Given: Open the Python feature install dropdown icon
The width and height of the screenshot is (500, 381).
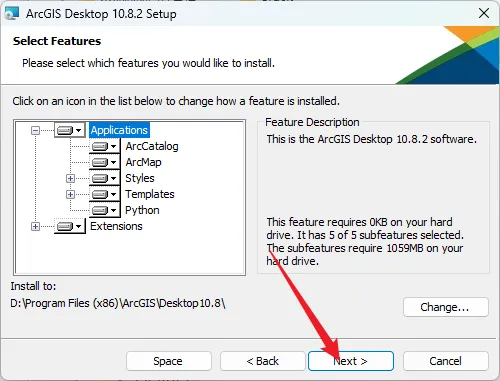Looking at the screenshot, I should coord(104,210).
